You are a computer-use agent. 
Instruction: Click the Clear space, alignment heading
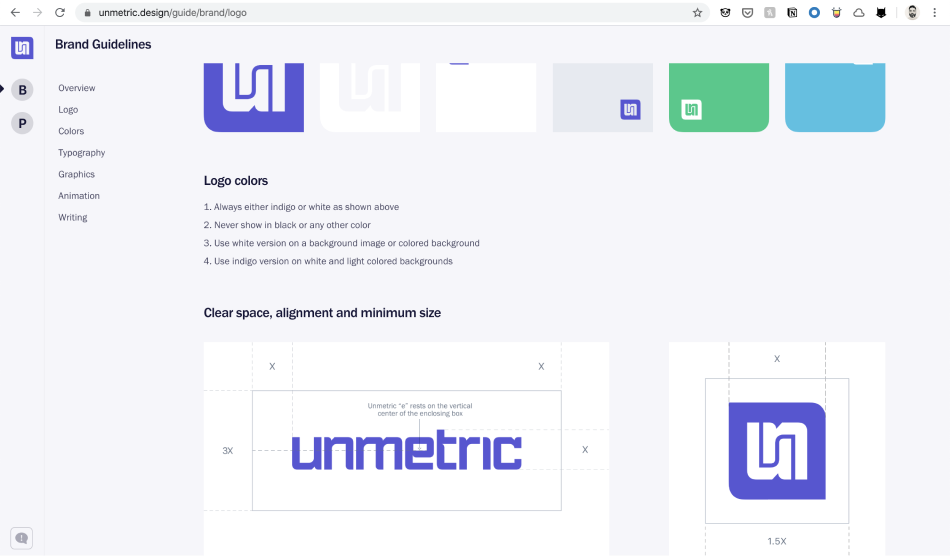point(322,313)
